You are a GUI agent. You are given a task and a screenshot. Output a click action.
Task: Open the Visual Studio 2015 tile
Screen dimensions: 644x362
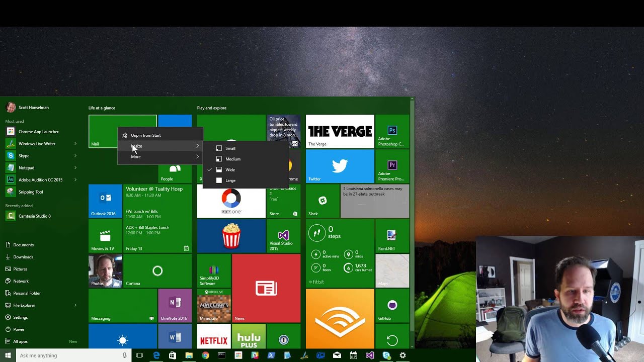(284, 236)
